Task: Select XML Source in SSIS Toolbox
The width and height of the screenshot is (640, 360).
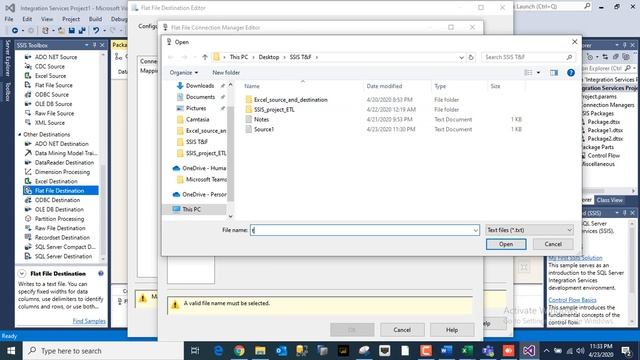Action: [x=49, y=123]
